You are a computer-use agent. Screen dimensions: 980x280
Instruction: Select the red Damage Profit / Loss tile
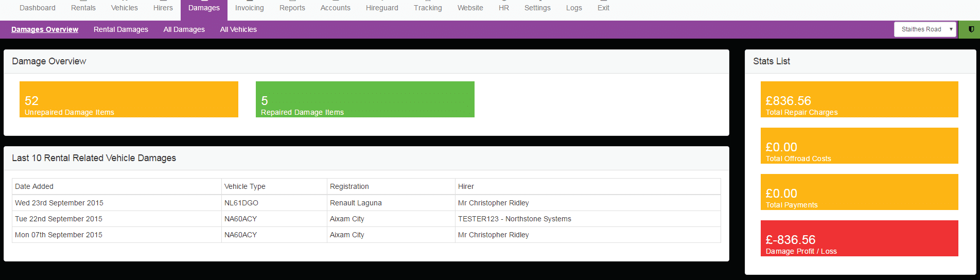click(x=859, y=238)
